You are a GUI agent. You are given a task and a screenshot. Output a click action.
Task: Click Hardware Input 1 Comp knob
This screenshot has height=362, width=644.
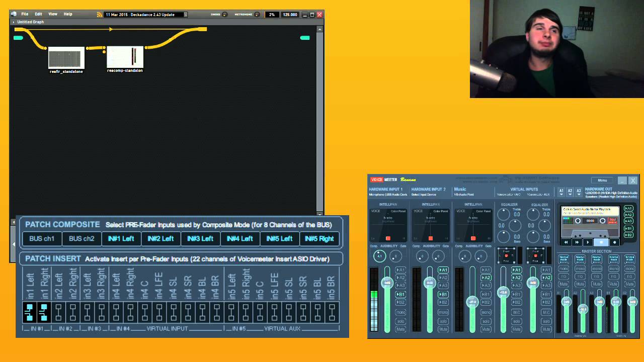(379, 256)
